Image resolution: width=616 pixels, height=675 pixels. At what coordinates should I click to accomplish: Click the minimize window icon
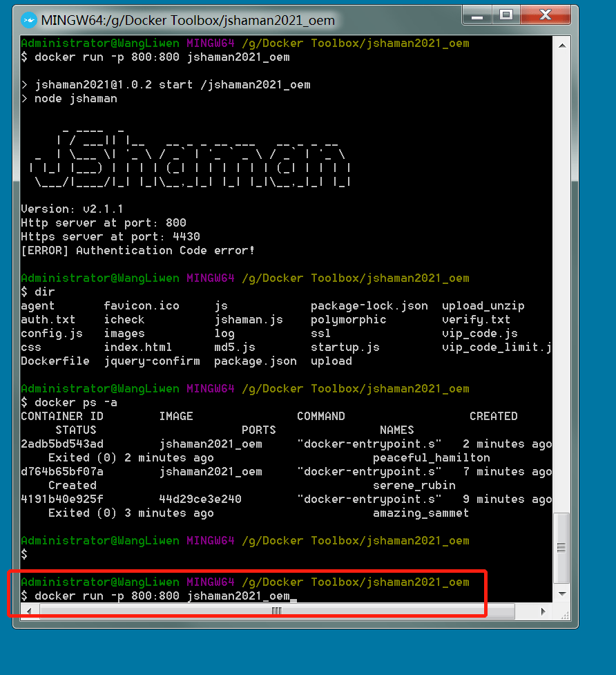477,15
